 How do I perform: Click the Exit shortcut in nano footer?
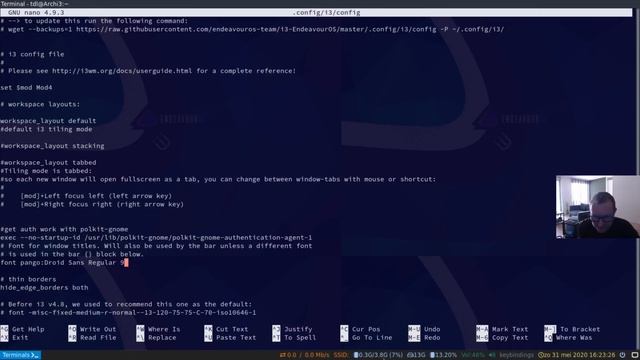coord(20,338)
